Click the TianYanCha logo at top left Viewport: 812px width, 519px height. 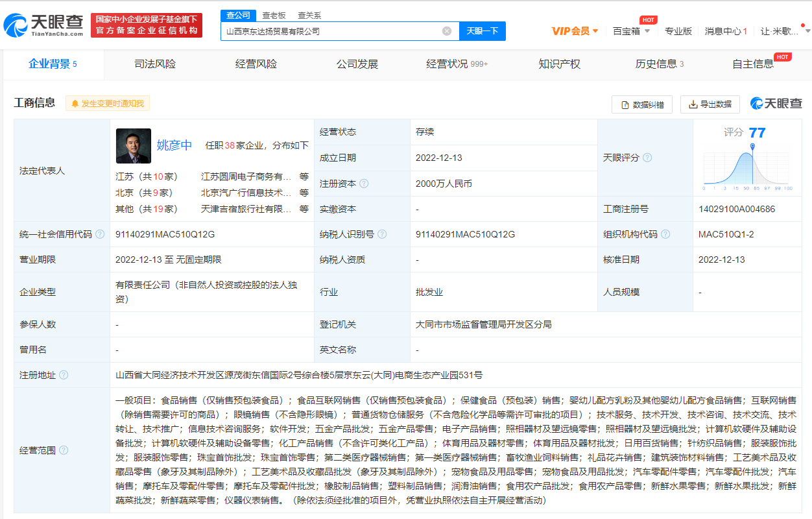point(43,25)
